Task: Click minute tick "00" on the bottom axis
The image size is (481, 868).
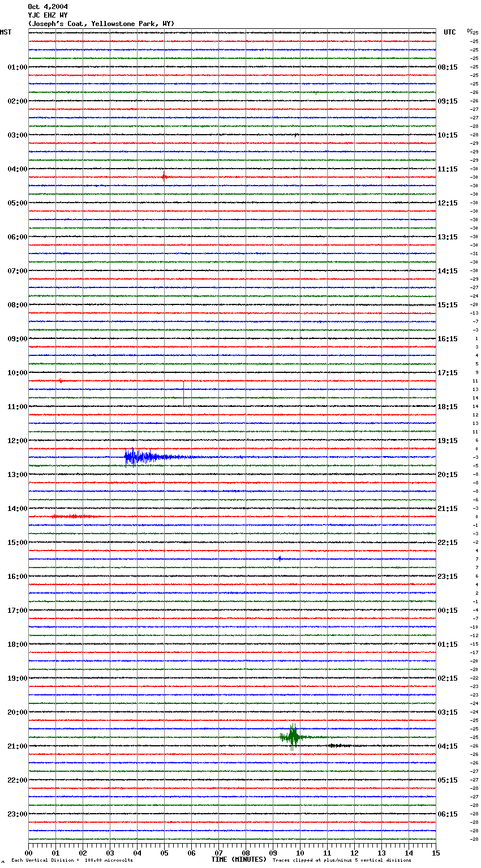Action: tap(29, 853)
